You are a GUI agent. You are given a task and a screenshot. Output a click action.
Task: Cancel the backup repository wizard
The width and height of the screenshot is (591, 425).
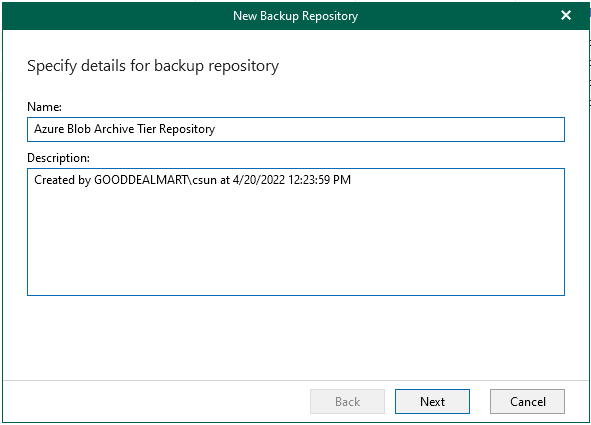[x=527, y=402]
